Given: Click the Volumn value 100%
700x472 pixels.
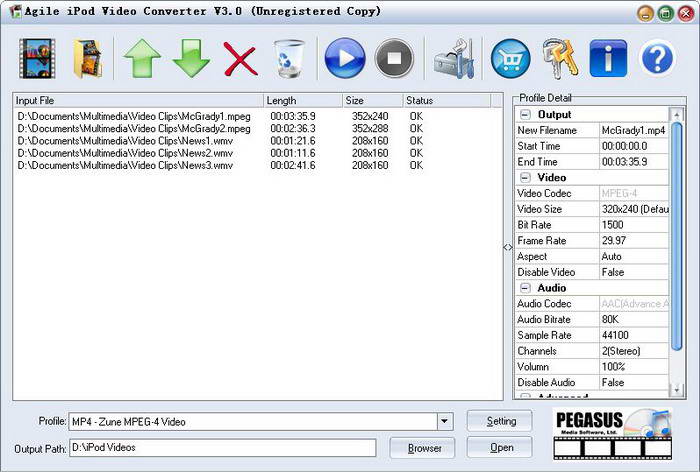Looking at the screenshot, I should click(633, 367).
